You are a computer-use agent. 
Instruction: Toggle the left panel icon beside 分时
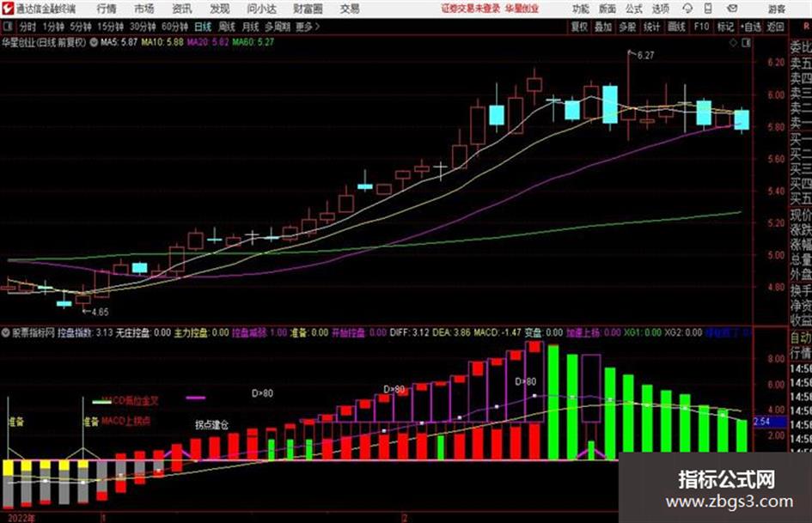(x=7, y=27)
